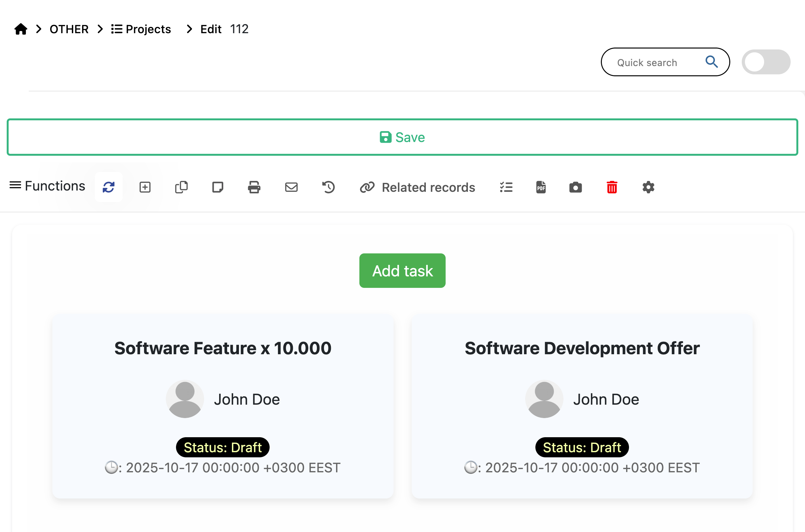Click the checklist tasks icon
805x532 pixels.
506,187
